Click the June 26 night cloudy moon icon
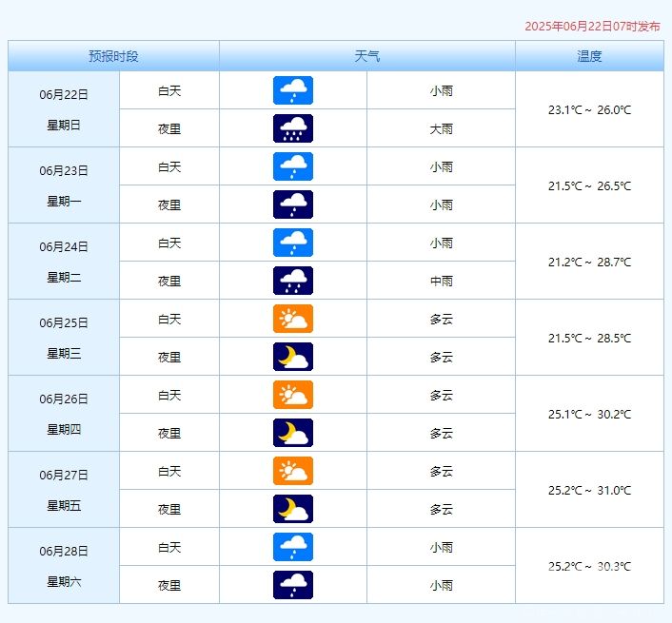Screen dimensions: 672x623 [x=293, y=433]
